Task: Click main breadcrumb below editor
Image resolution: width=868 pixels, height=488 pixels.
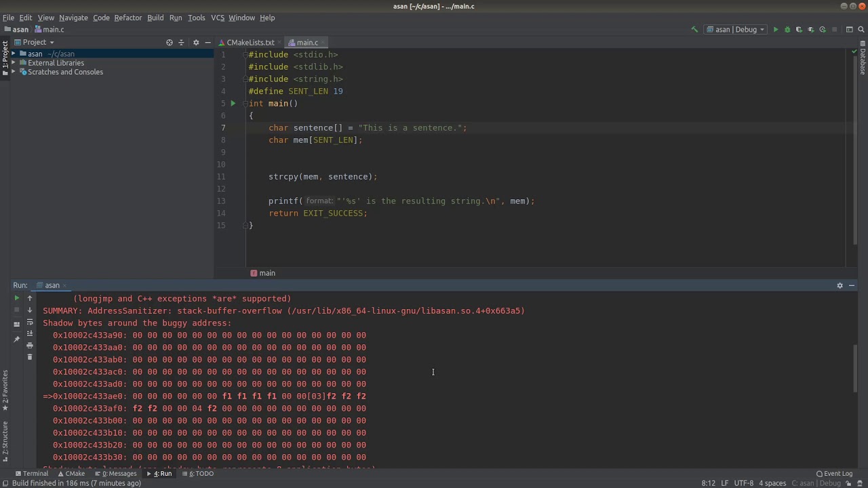Action: [x=262, y=273]
